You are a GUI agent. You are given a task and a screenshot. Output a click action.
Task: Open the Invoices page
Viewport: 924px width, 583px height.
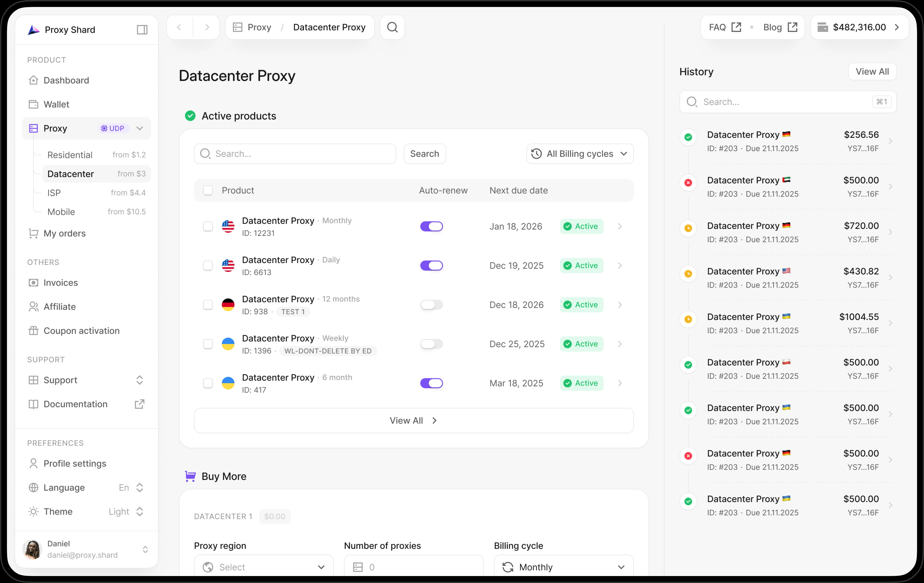point(87,282)
